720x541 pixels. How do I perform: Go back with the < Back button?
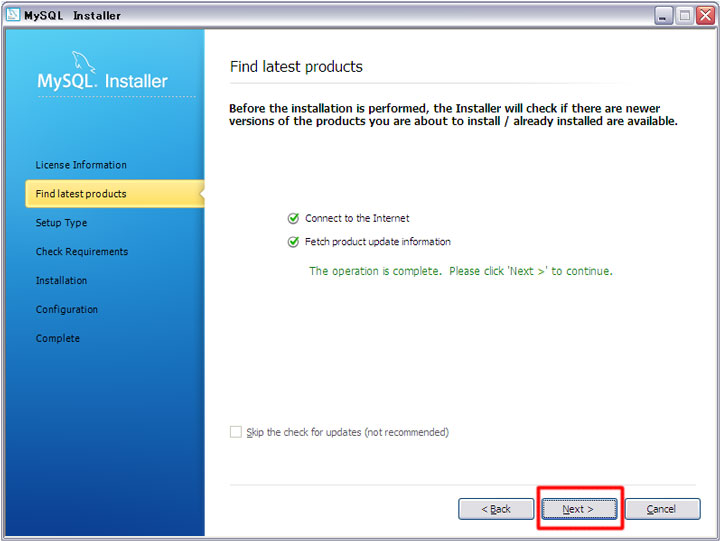pyautogui.click(x=496, y=509)
